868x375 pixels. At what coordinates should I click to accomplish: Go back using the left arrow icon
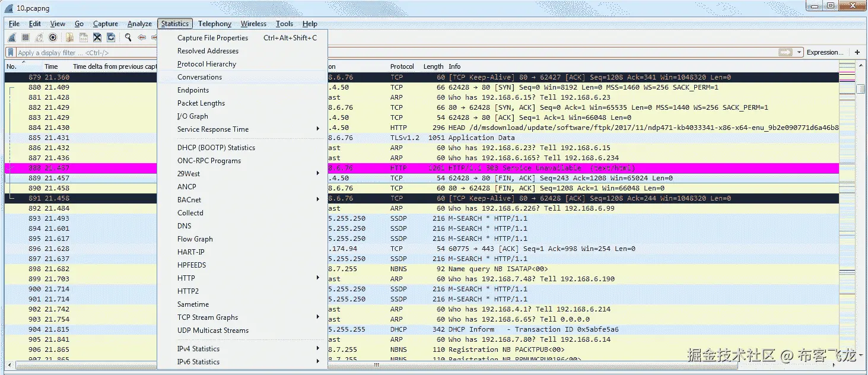pyautogui.click(x=142, y=38)
